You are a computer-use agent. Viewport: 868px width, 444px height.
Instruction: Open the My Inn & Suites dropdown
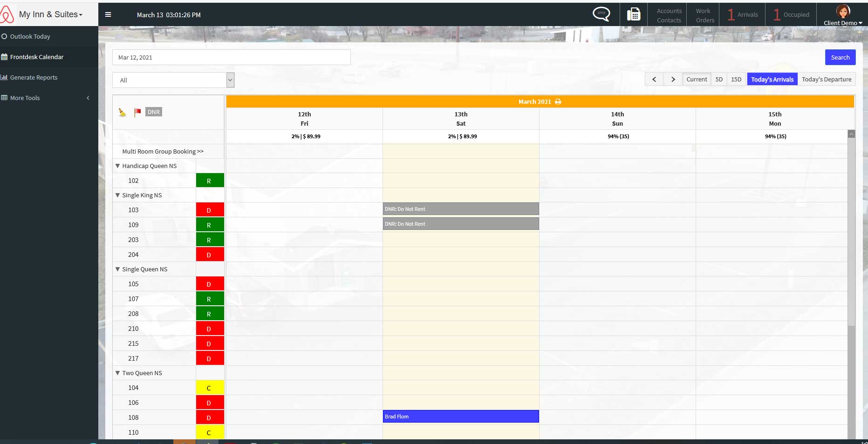tap(50, 14)
